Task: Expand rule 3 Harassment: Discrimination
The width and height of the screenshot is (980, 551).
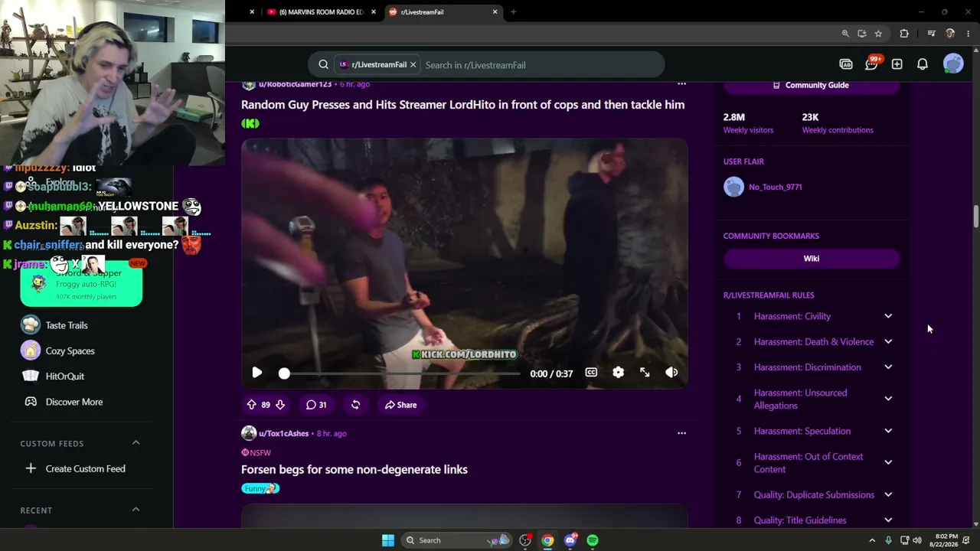Action: pyautogui.click(x=888, y=367)
